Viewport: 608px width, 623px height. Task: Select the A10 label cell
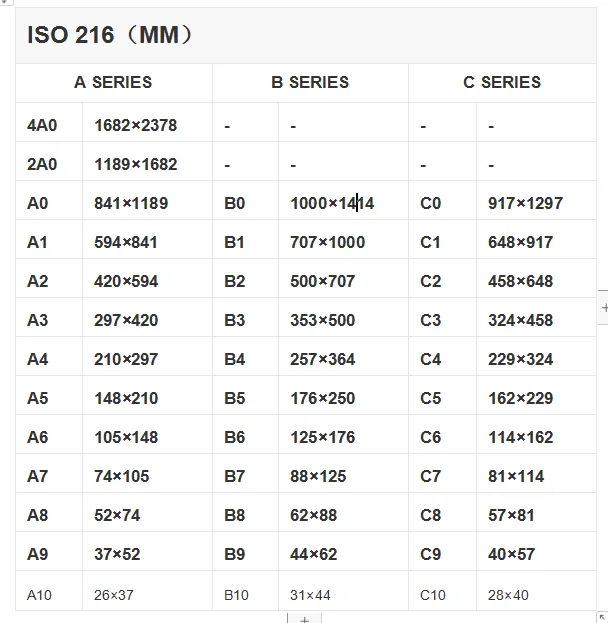[39, 595]
